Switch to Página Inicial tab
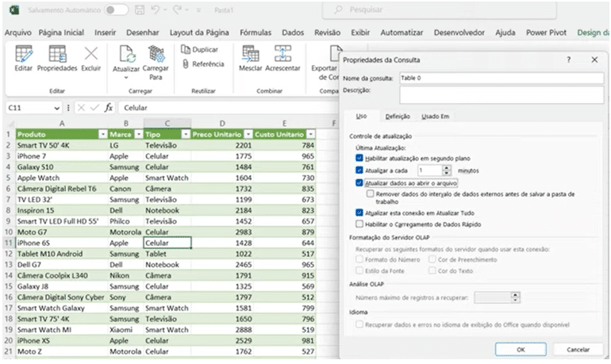This screenshot has height=364, width=611. [61, 33]
